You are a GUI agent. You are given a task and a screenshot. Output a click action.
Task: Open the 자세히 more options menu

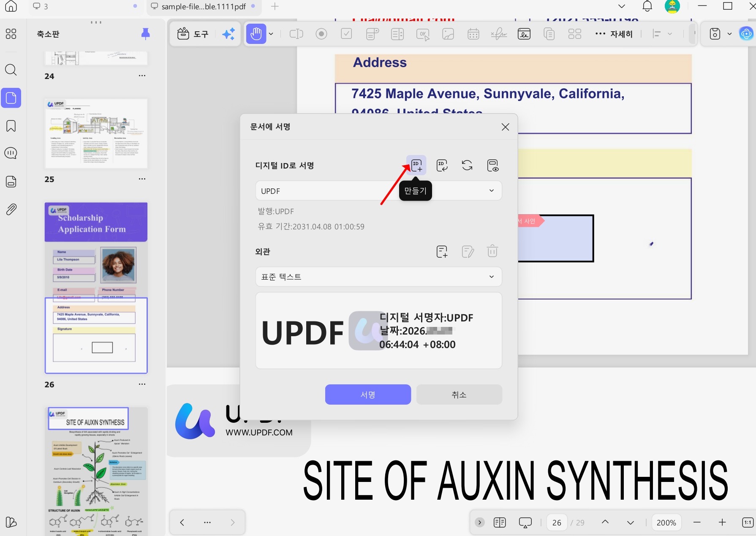[x=614, y=34]
